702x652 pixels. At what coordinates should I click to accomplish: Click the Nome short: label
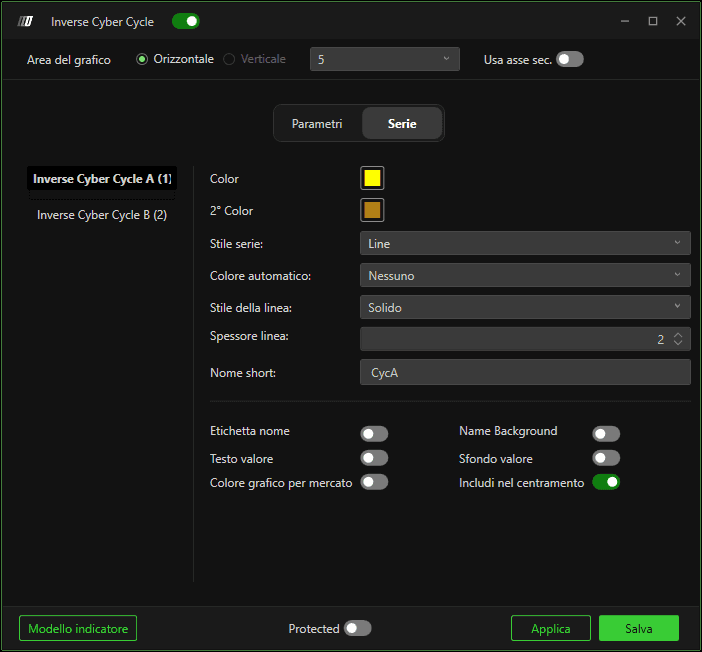tap(243, 373)
